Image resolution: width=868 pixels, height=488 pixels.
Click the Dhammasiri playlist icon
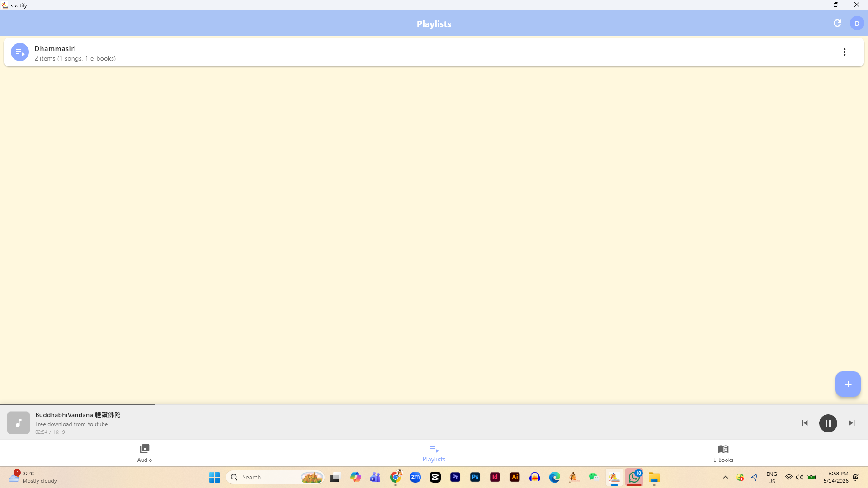pos(20,52)
